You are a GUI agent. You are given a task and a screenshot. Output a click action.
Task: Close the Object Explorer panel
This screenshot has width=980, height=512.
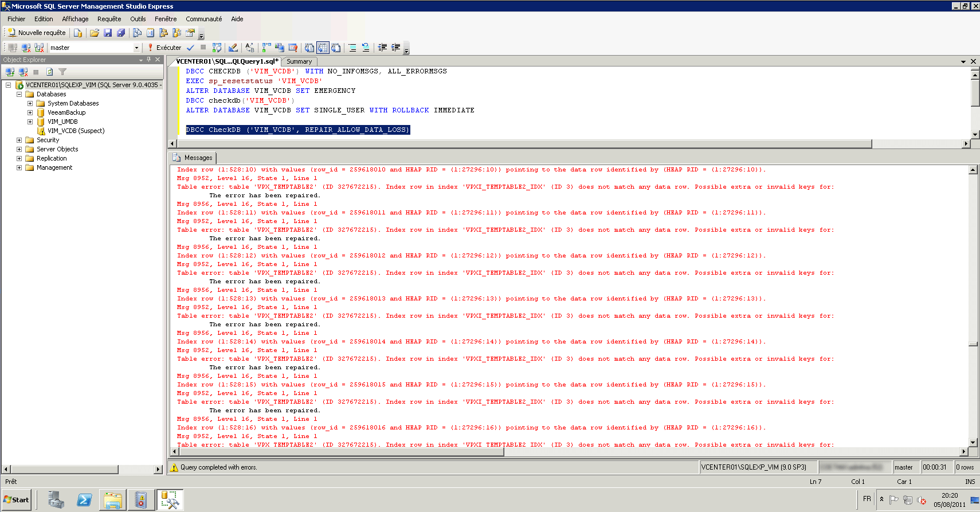158,60
